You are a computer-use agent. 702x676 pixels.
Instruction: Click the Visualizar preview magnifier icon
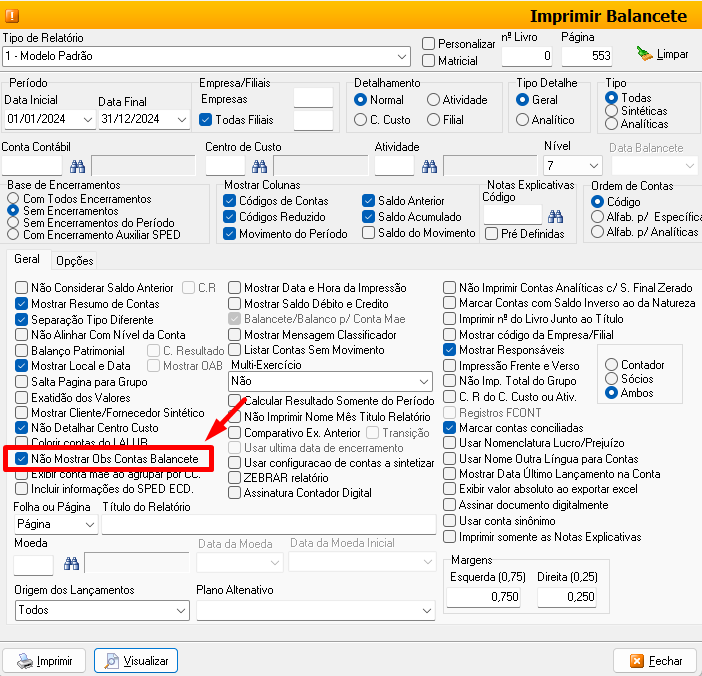point(111,661)
